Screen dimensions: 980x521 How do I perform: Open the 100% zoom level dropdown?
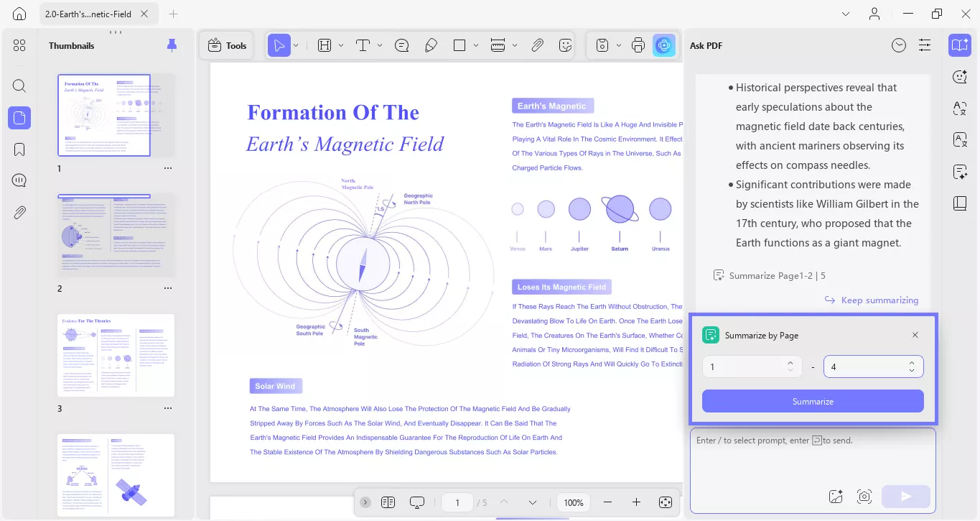coord(574,502)
